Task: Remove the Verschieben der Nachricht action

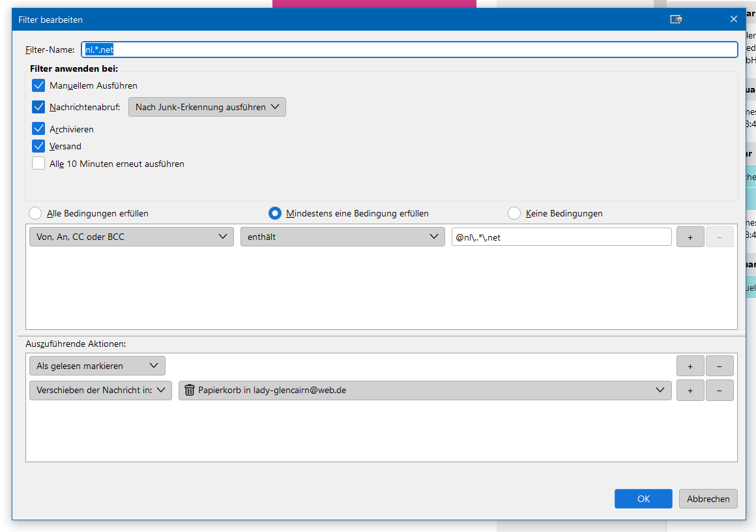Action: pyautogui.click(x=720, y=391)
